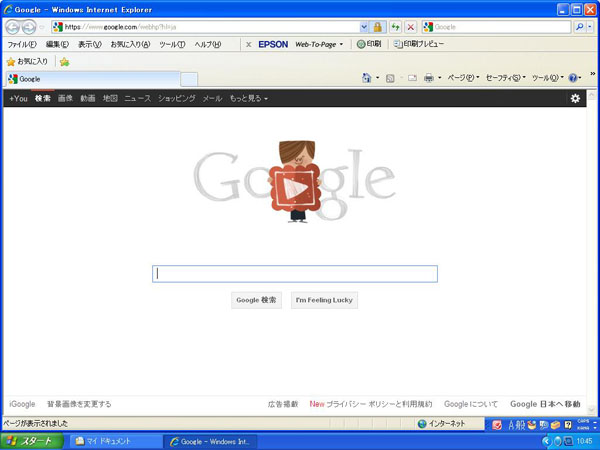Go to 動画 video search
This screenshot has height=450, width=600.
pos(88,98)
